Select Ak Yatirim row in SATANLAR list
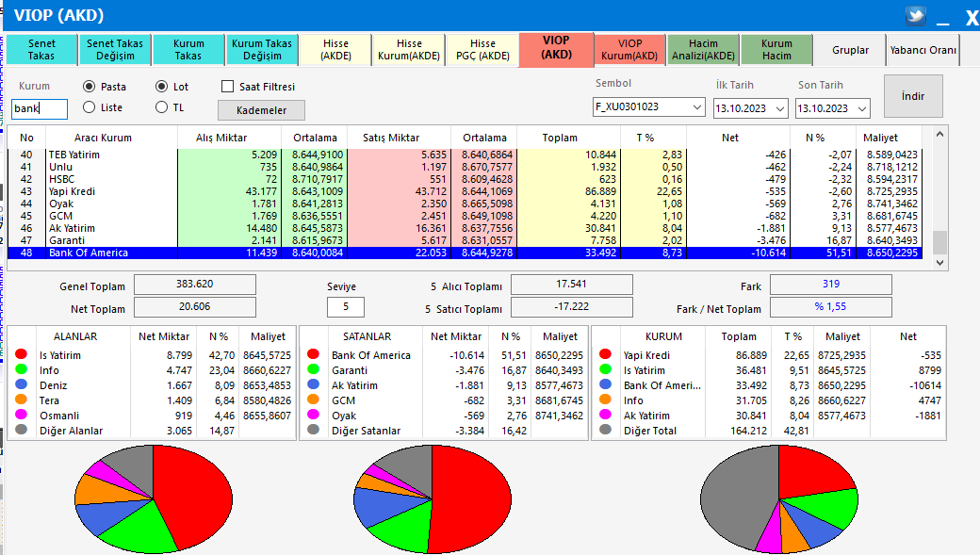Image resolution: width=980 pixels, height=555 pixels. [445, 385]
